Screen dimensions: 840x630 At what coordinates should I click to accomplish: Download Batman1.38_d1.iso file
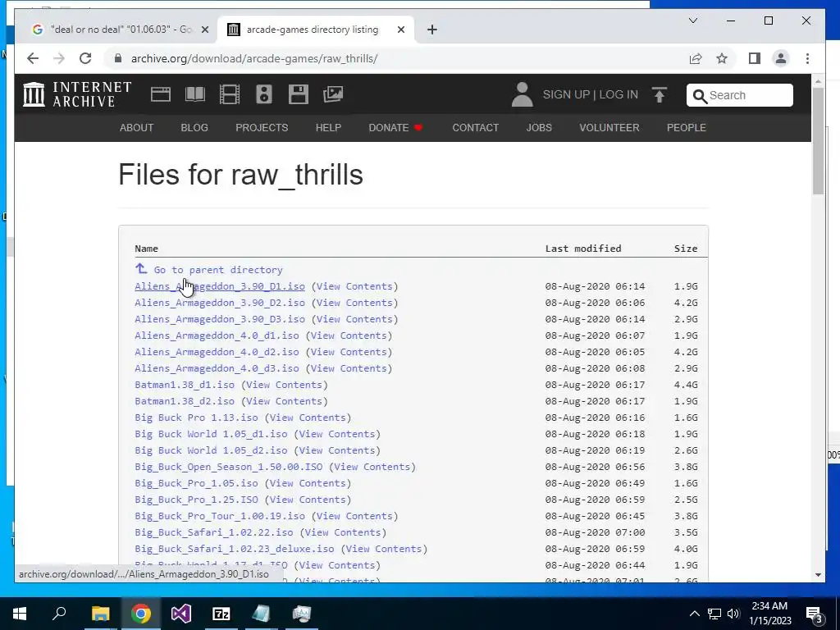click(185, 385)
